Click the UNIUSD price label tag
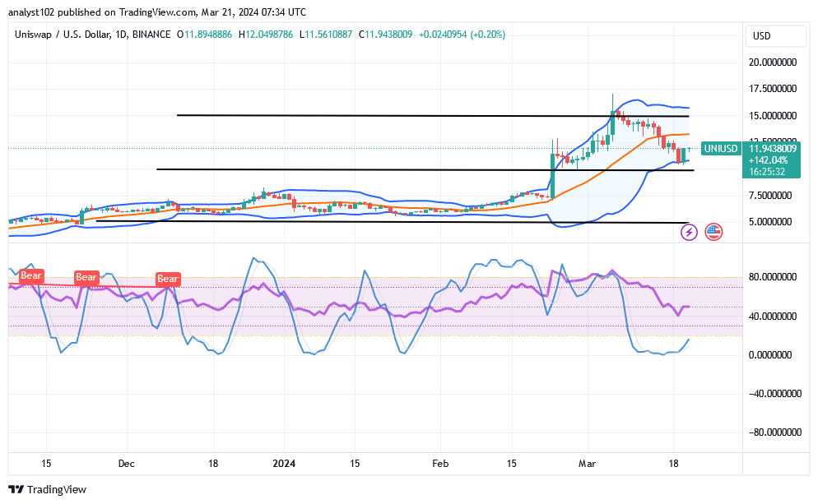Viewport: 818px width, 504px height. tap(720, 149)
